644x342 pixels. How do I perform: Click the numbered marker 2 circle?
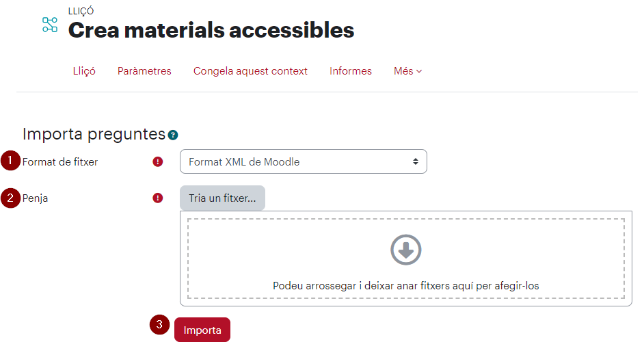10,198
